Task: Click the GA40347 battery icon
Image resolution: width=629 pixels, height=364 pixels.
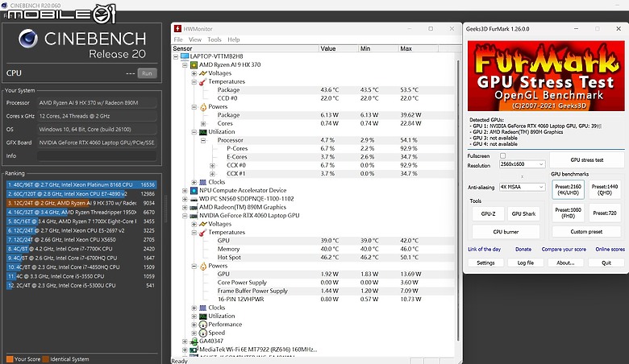Action: (x=194, y=341)
